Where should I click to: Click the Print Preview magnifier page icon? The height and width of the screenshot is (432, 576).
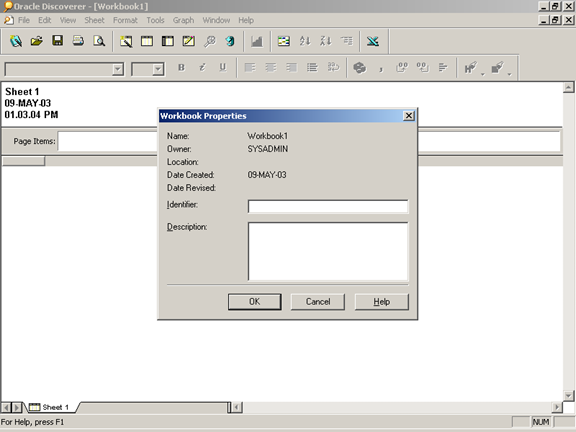coord(99,41)
